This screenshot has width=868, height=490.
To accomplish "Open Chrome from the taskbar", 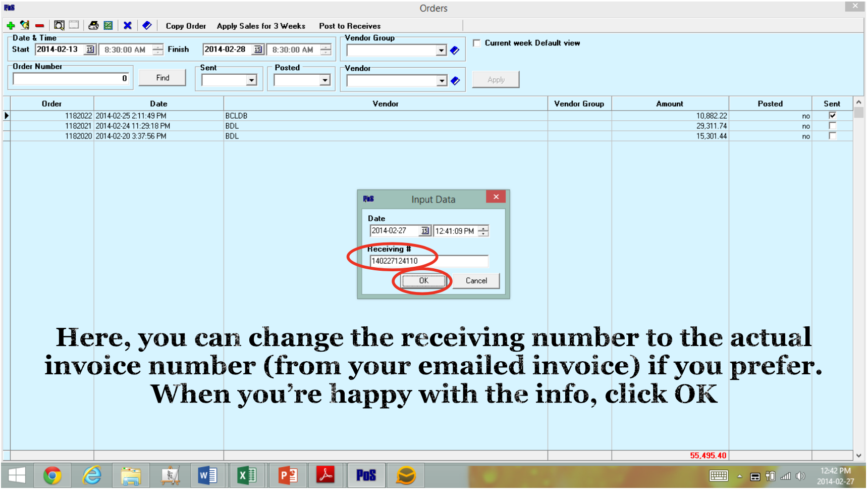I will 52,476.
